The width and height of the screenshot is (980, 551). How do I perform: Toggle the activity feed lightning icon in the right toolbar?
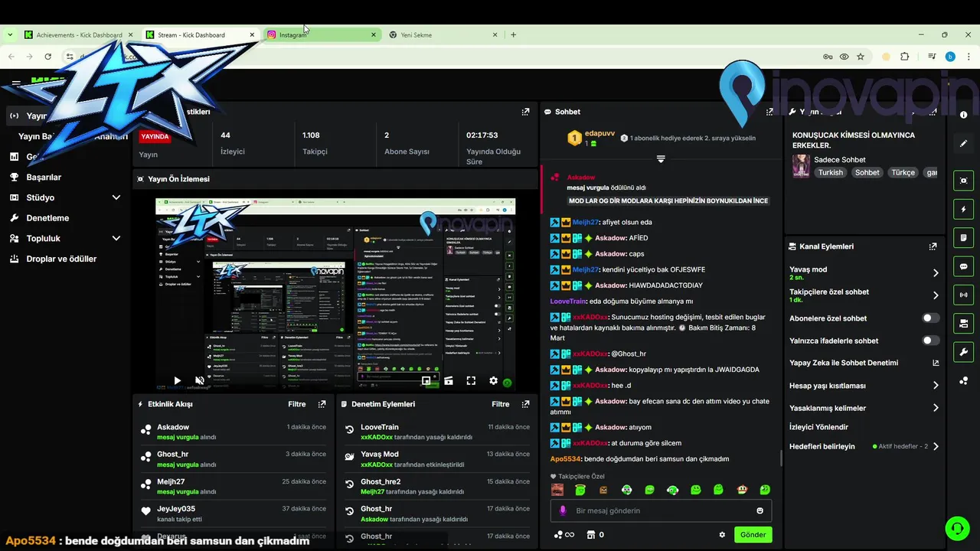coord(964,209)
